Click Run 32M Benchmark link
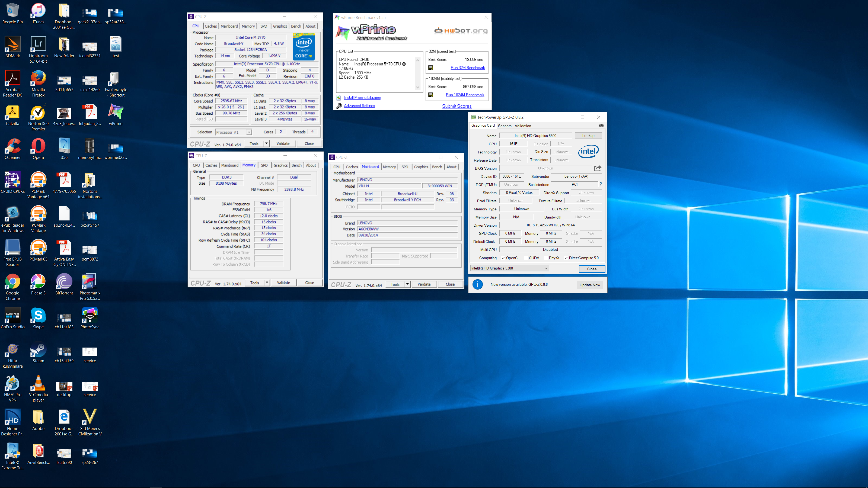Screen dimensions: 868x488 pos(468,68)
